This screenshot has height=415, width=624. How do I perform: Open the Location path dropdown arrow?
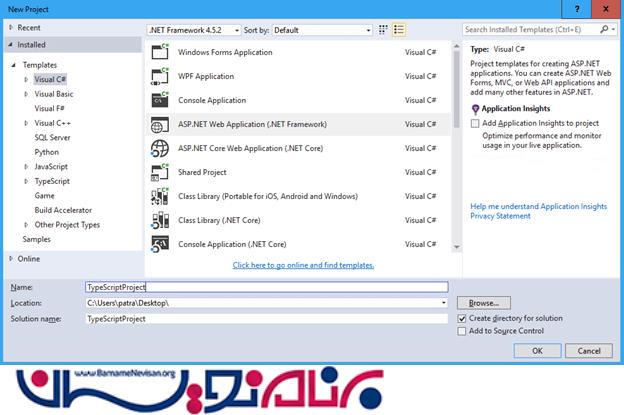[443, 303]
